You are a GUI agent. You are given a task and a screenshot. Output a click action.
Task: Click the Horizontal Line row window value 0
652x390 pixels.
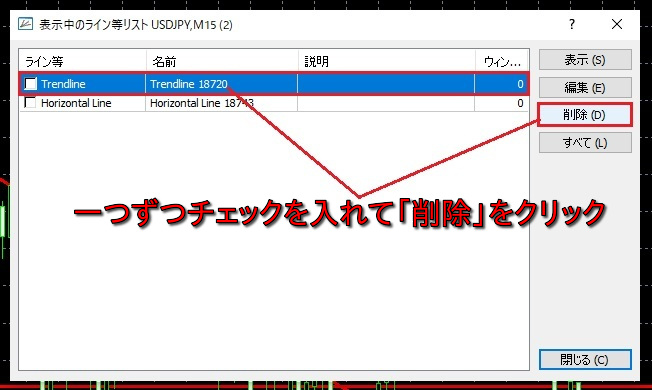(520, 103)
